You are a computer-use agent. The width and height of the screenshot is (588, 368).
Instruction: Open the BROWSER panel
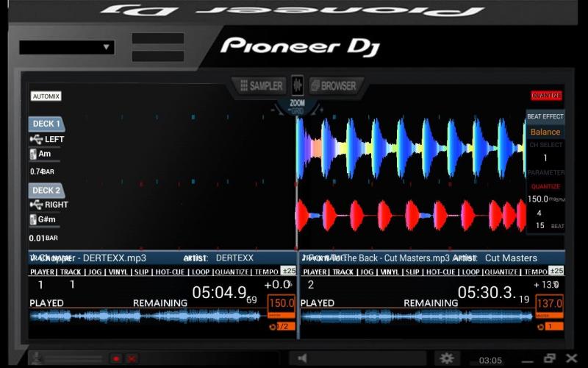tap(334, 86)
